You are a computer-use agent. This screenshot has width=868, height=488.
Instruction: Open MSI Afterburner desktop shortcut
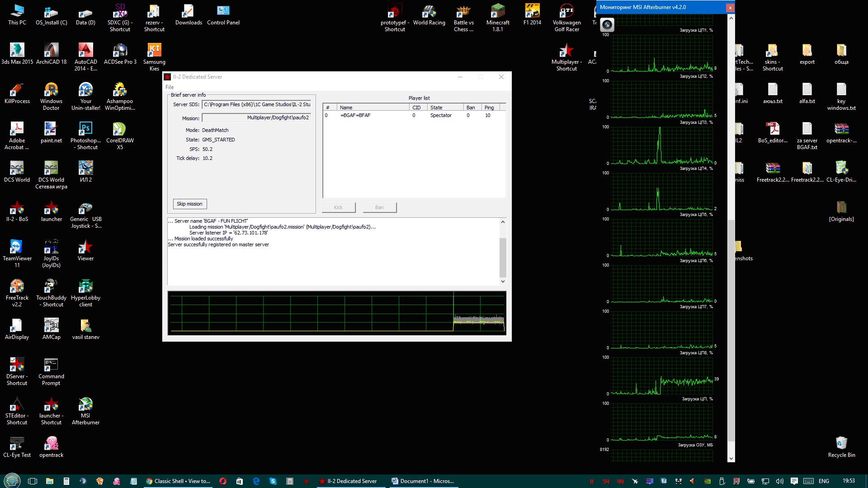(85, 411)
